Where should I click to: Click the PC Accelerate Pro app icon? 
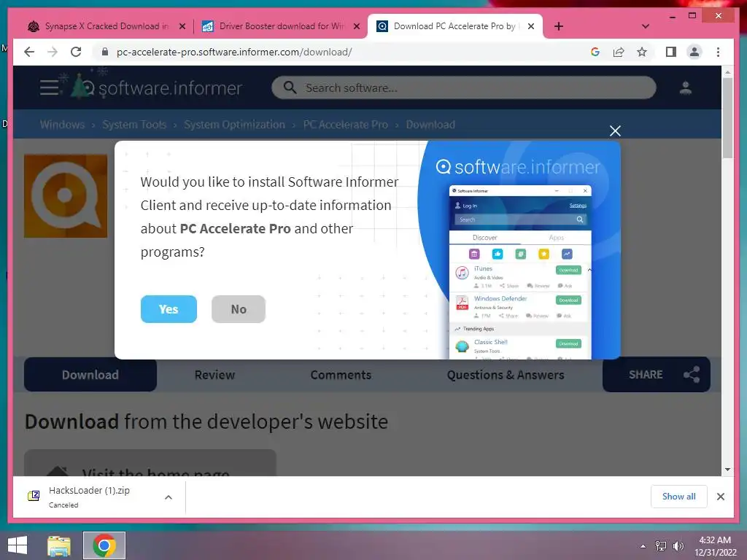pos(66,195)
